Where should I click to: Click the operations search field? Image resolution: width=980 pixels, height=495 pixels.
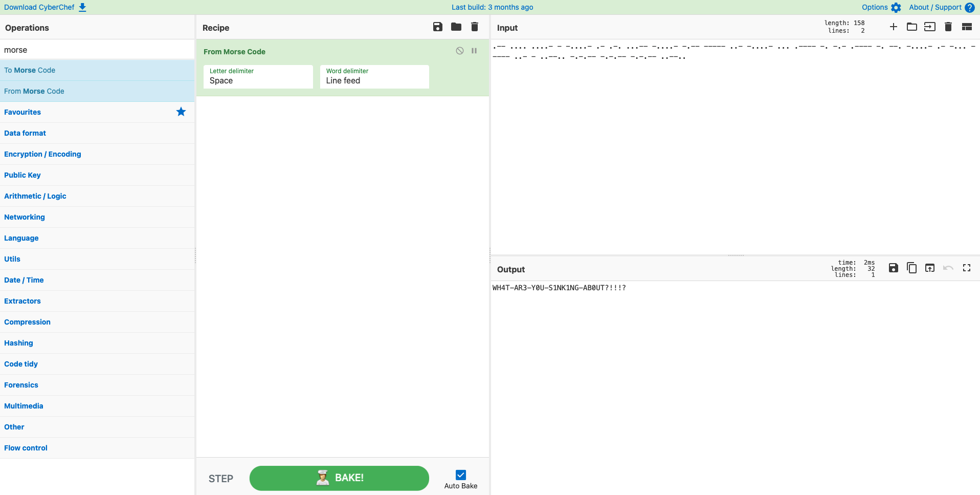click(97, 50)
